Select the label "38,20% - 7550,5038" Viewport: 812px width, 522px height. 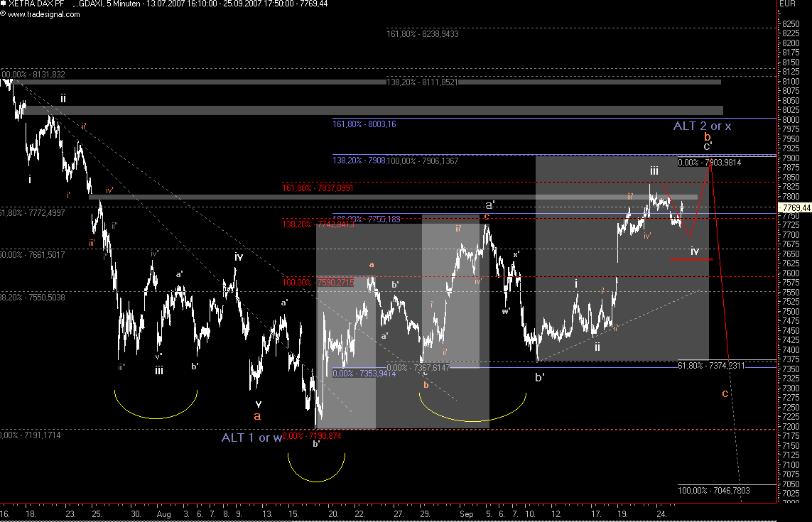33,298
